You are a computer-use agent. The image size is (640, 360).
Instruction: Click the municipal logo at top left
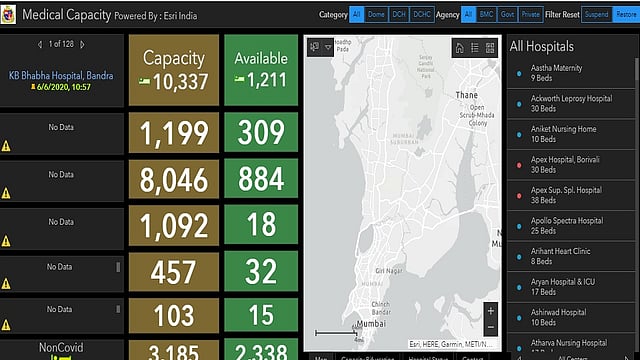click(8, 15)
